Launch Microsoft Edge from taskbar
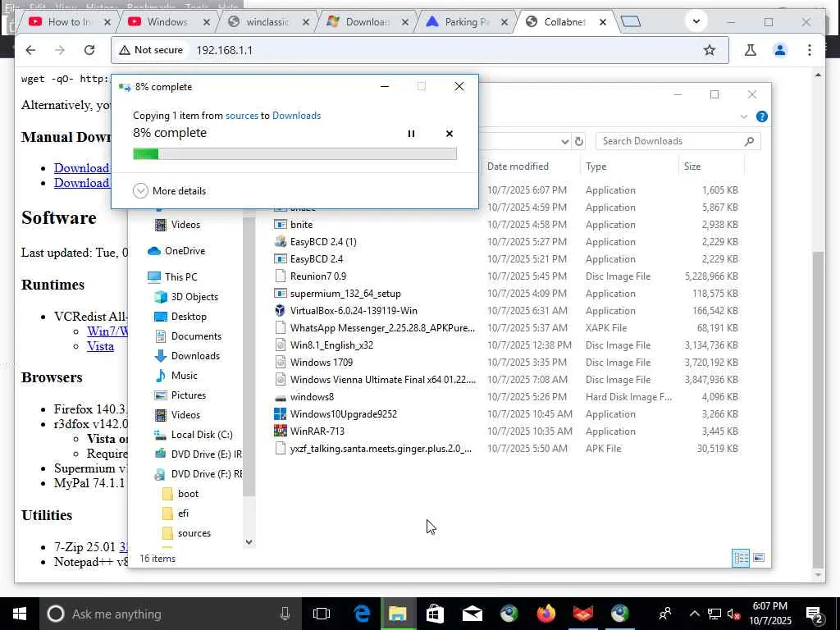 (362, 614)
